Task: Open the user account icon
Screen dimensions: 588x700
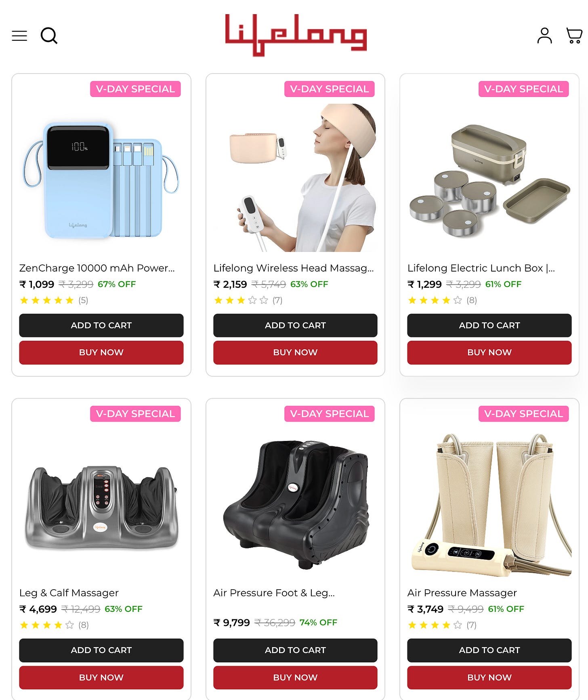Action: pos(544,36)
